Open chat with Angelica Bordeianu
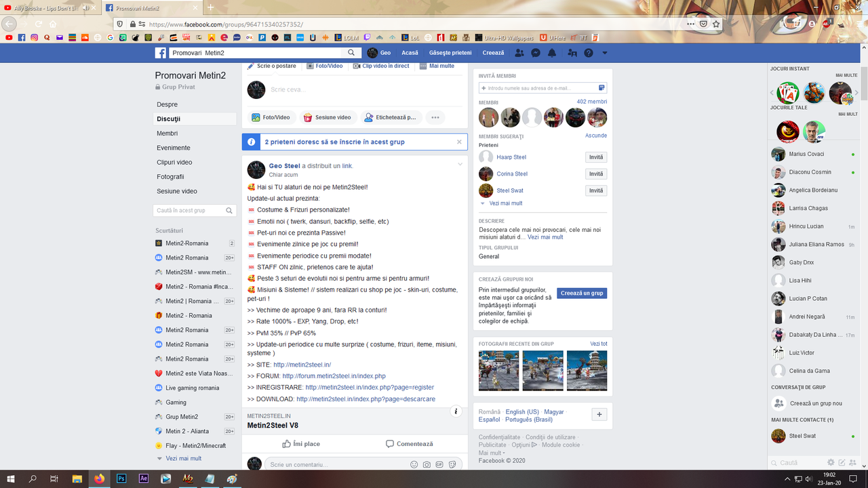The width and height of the screenshot is (868, 488). tap(813, 190)
